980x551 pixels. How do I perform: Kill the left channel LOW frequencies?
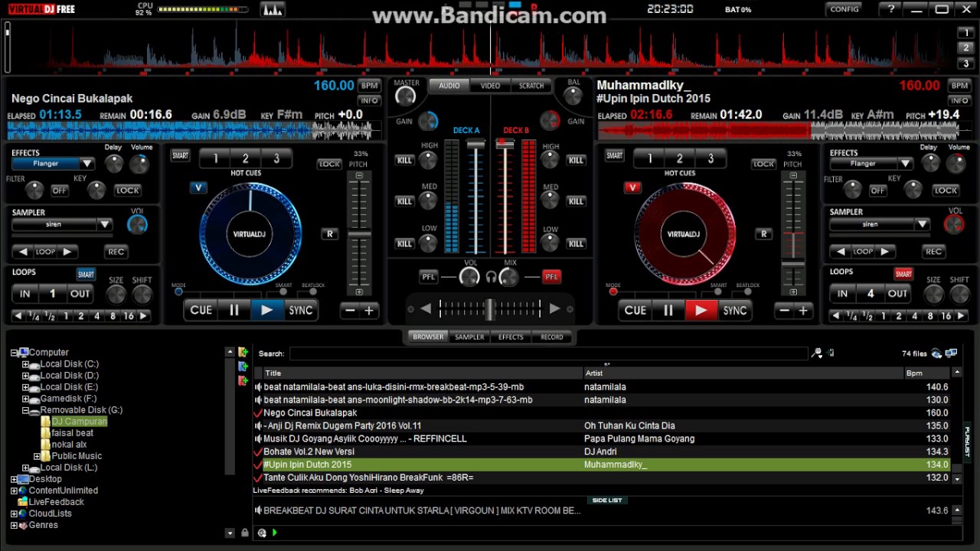(404, 243)
